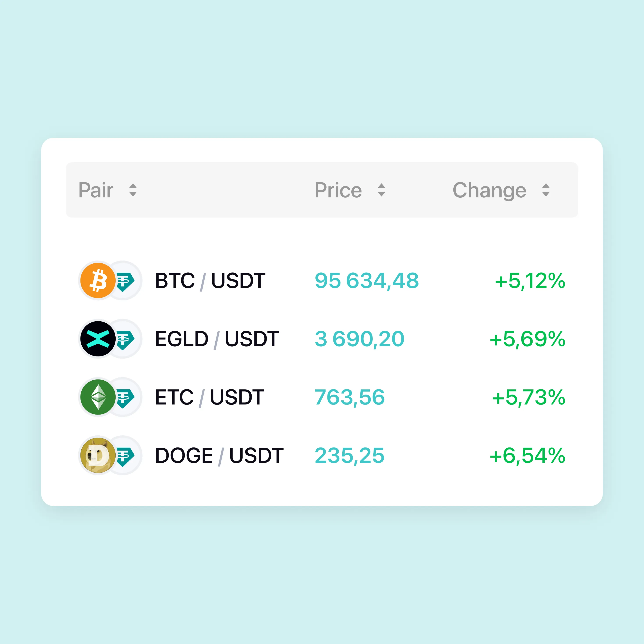Click the Price column header label

(338, 190)
